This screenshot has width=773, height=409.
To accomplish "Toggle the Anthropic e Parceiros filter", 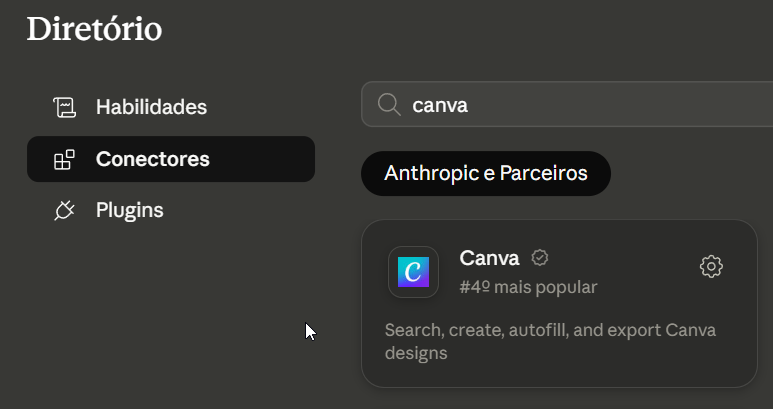I will pos(486,173).
